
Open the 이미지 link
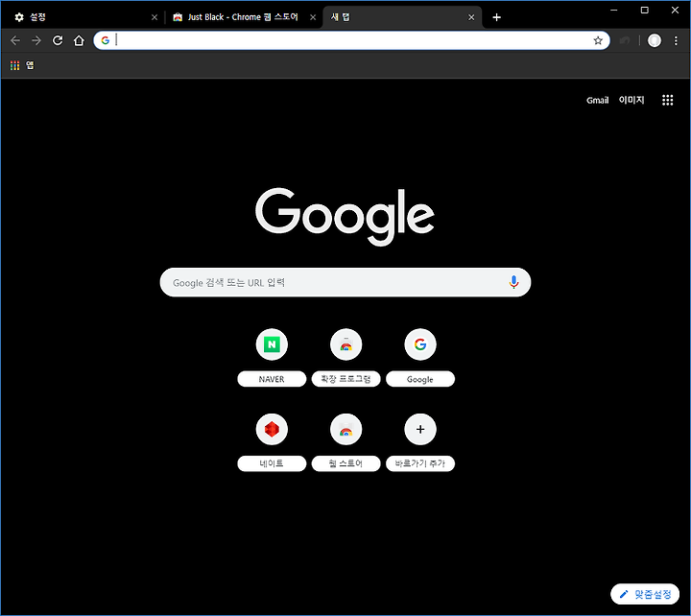[631, 100]
